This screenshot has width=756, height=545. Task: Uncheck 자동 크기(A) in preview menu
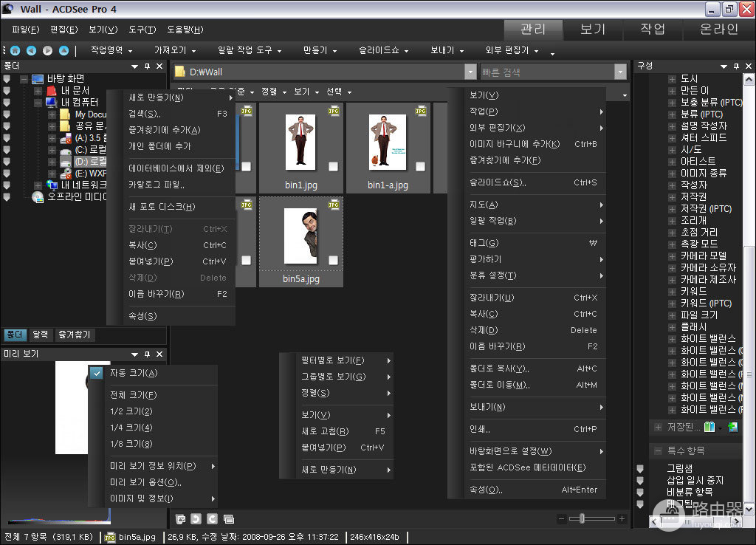[97, 373]
